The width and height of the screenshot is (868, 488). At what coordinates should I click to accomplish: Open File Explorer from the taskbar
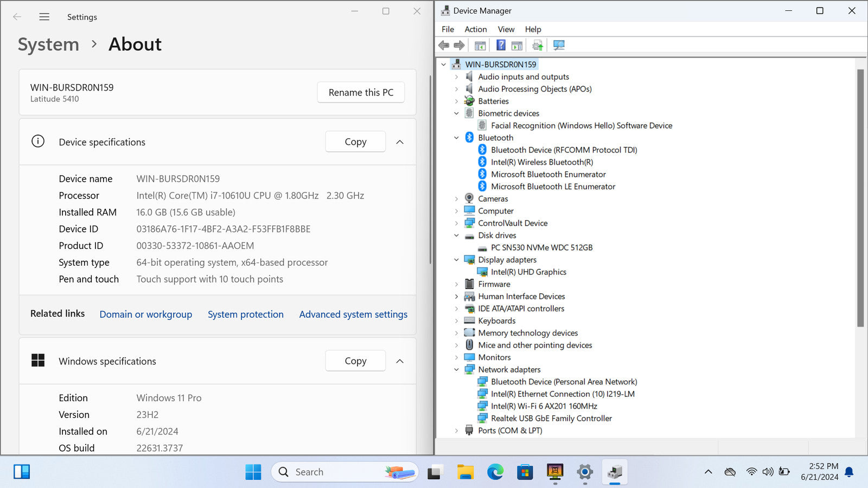click(465, 472)
